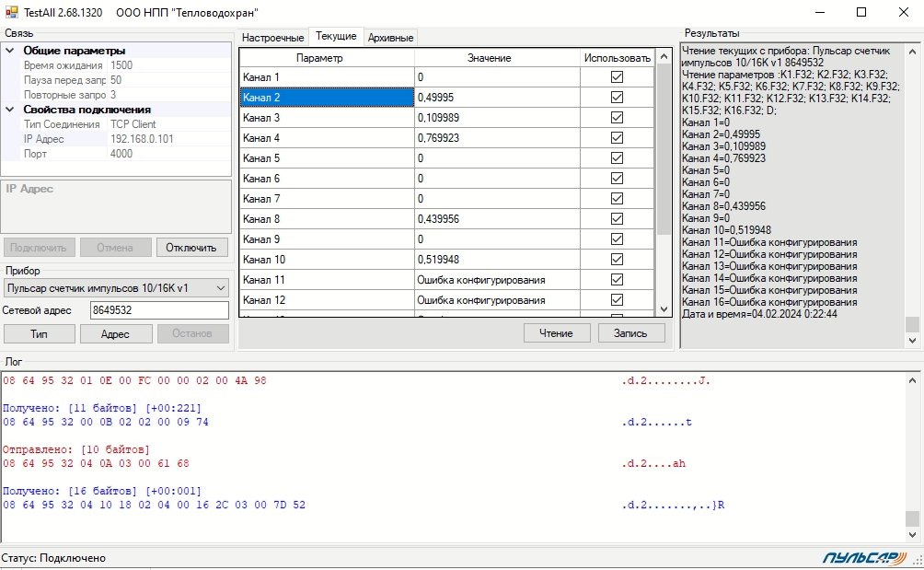Collapse the Свойства подключения section

point(10,110)
